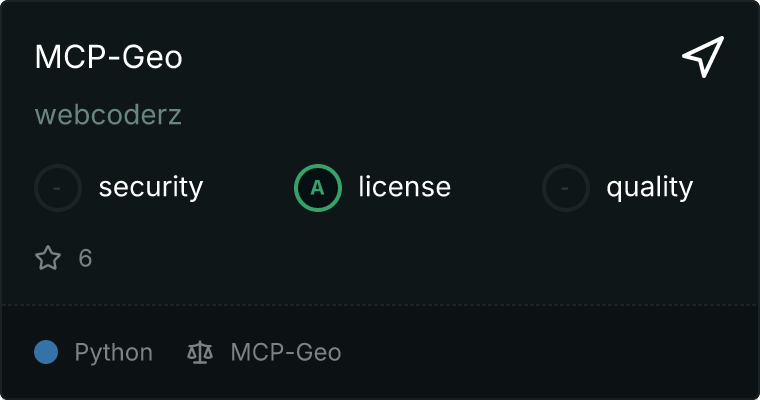Click the blue Python language dot

point(46,352)
